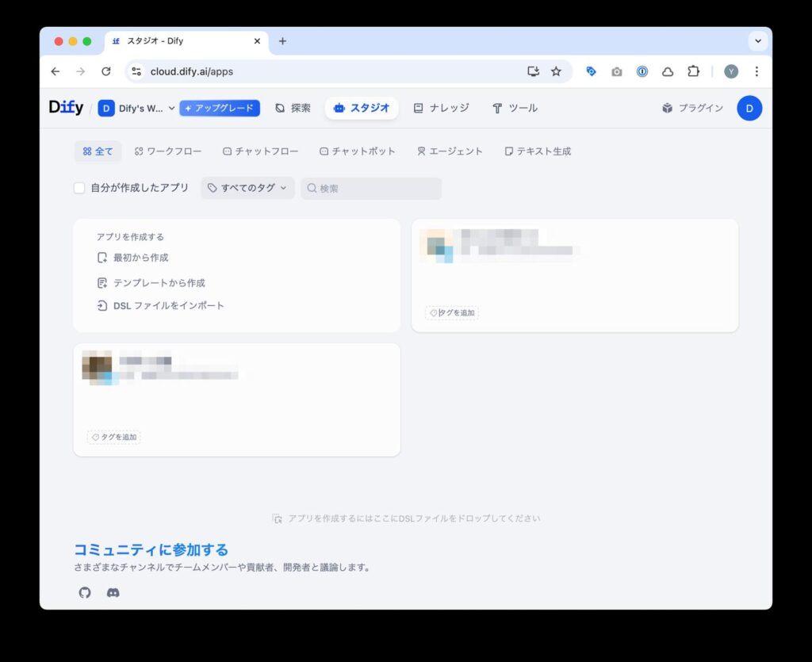
Task: Click the blue user avatar D
Action: tap(749, 108)
